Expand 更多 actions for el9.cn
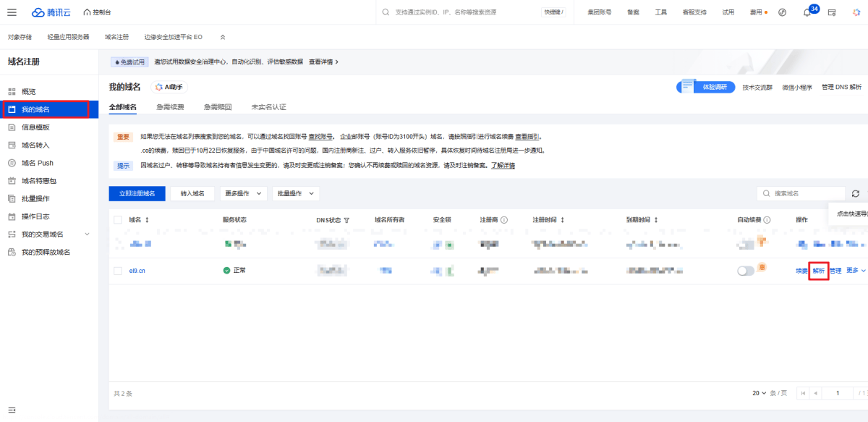The image size is (868, 422). 856,270
